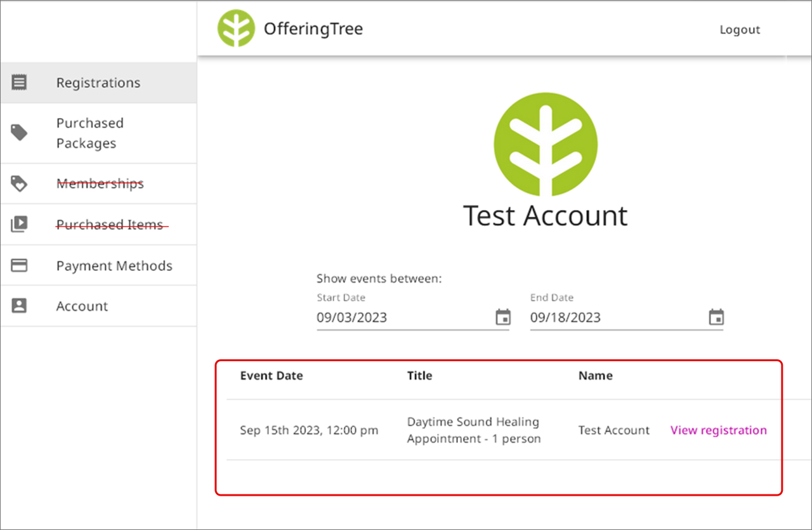The width and height of the screenshot is (812, 530).
Task: Click the Account person icon
Action: click(x=20, y=306)
